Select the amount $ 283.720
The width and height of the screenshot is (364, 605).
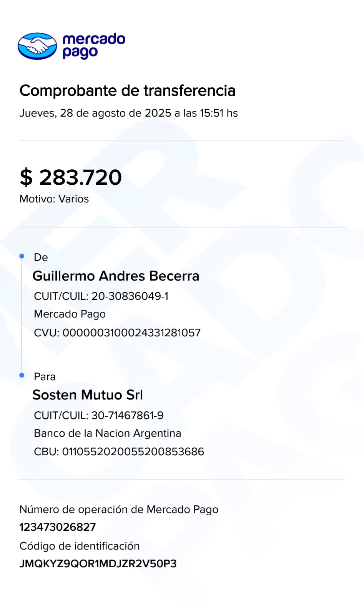point(71,177)
